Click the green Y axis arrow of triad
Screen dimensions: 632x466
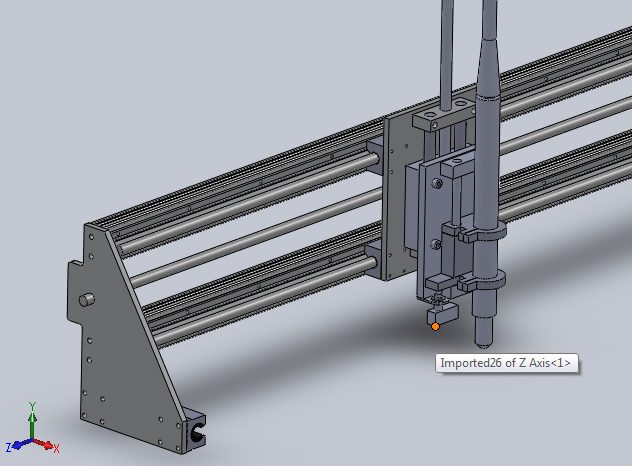33,412
